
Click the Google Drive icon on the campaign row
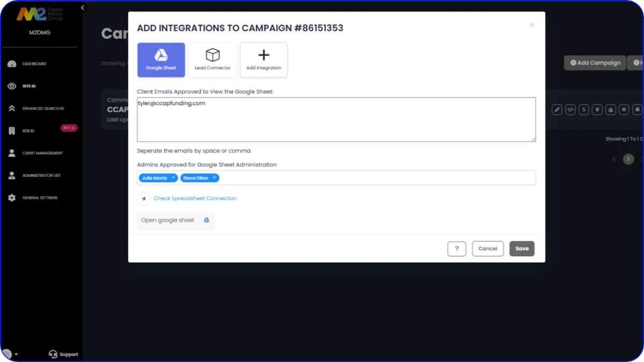611,109
